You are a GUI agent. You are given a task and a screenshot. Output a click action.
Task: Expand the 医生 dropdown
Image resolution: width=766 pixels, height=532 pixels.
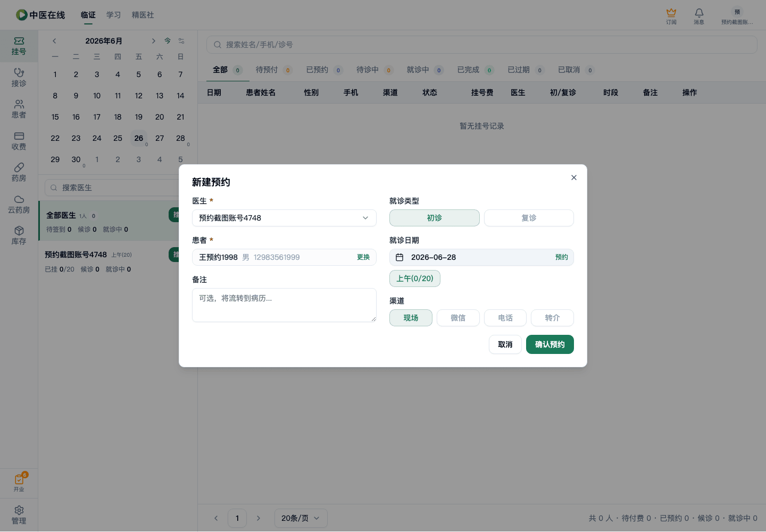[284, 218]
